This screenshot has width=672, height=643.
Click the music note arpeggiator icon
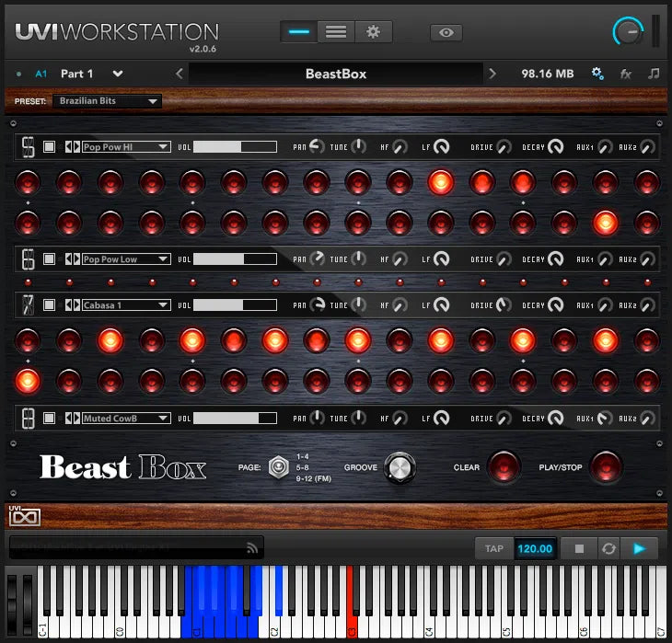(654, 74)
